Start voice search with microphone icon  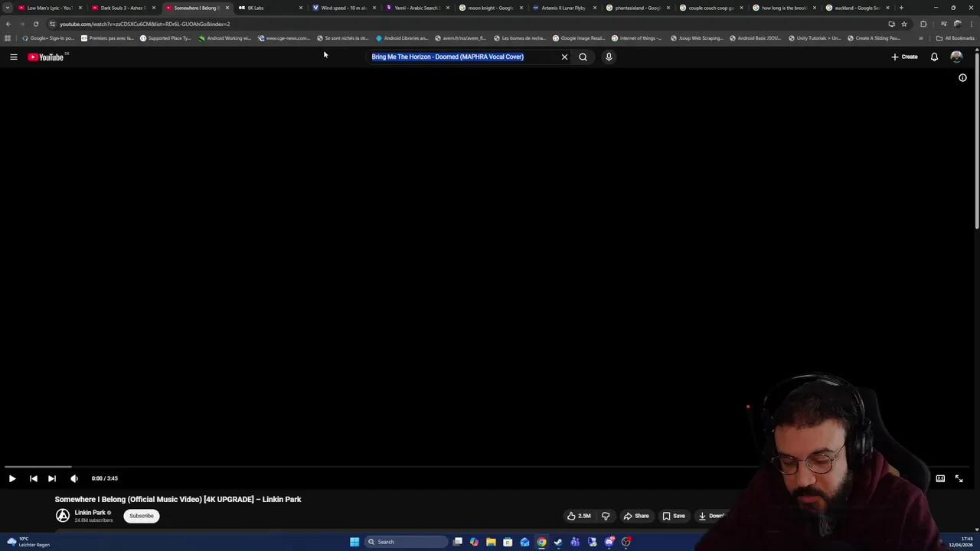pyautogui.click(x=609, y=57)
